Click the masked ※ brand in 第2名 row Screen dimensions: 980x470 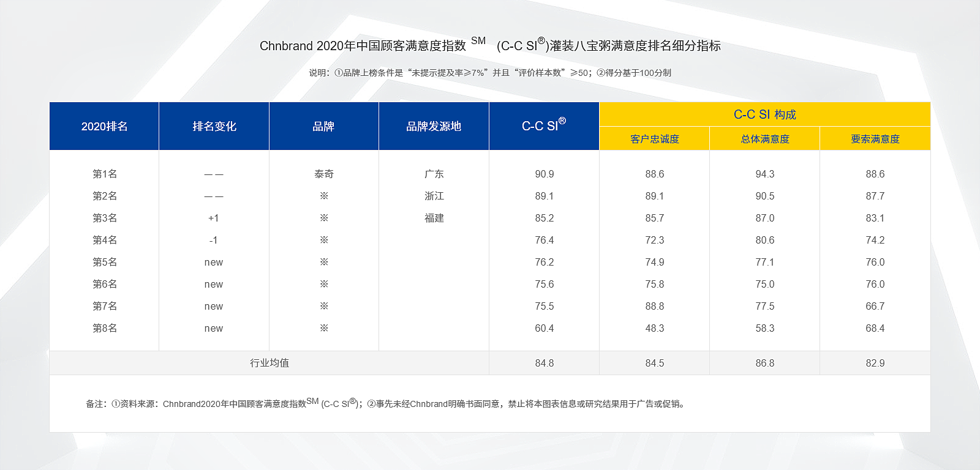[x=324, y=196]
